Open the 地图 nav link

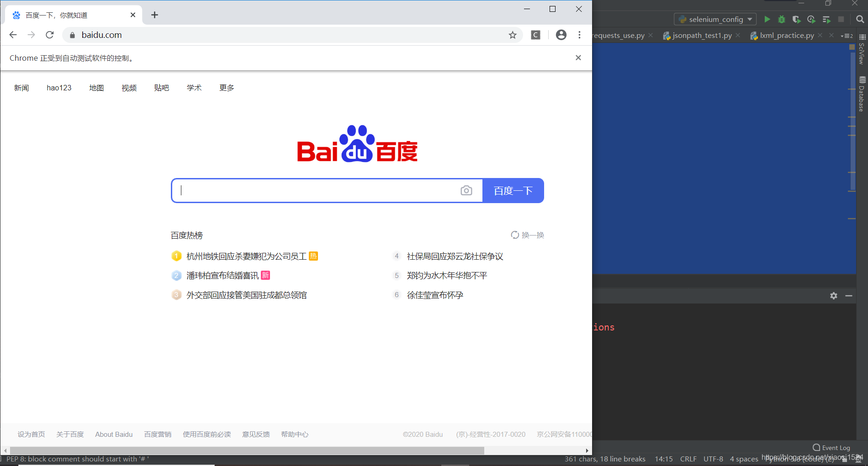[96, 88]
